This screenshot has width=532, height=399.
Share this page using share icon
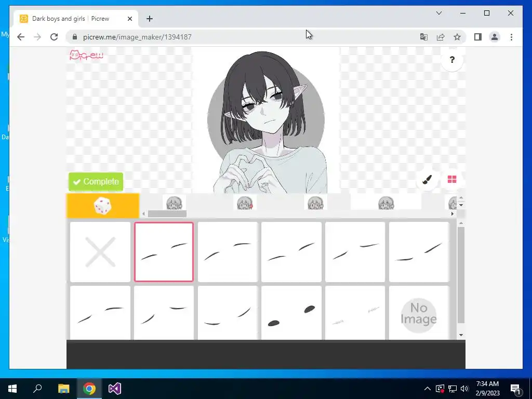click(x=441, y=37)
